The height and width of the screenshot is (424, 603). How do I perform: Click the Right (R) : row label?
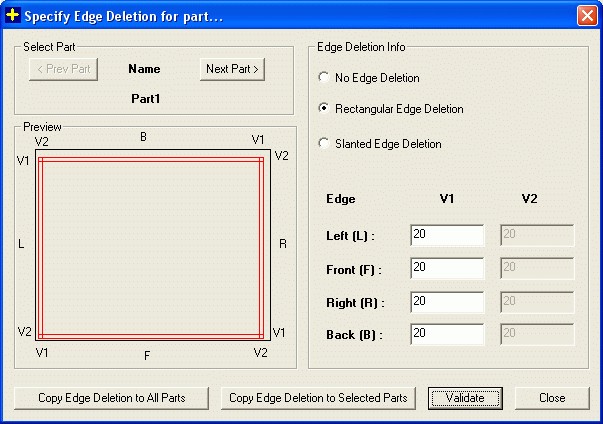(355, 303)
